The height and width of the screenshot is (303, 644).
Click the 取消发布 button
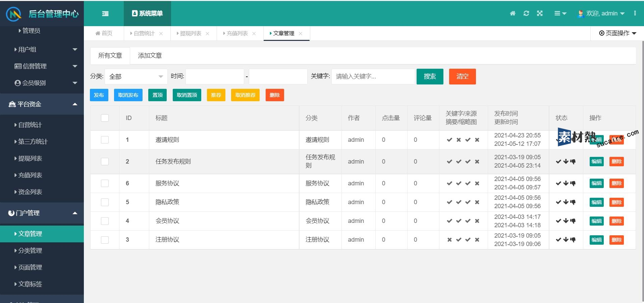click(x=128, y=95)
